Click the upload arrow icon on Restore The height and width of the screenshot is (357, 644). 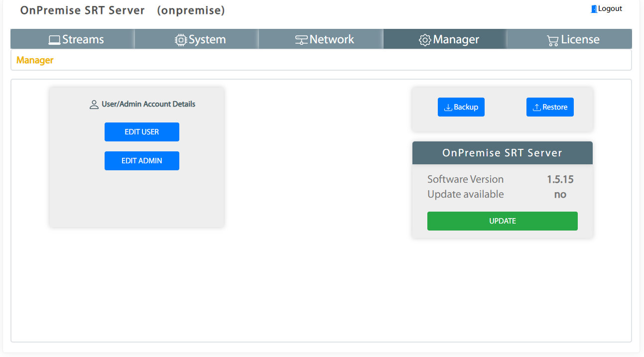[x=536, y=108]
